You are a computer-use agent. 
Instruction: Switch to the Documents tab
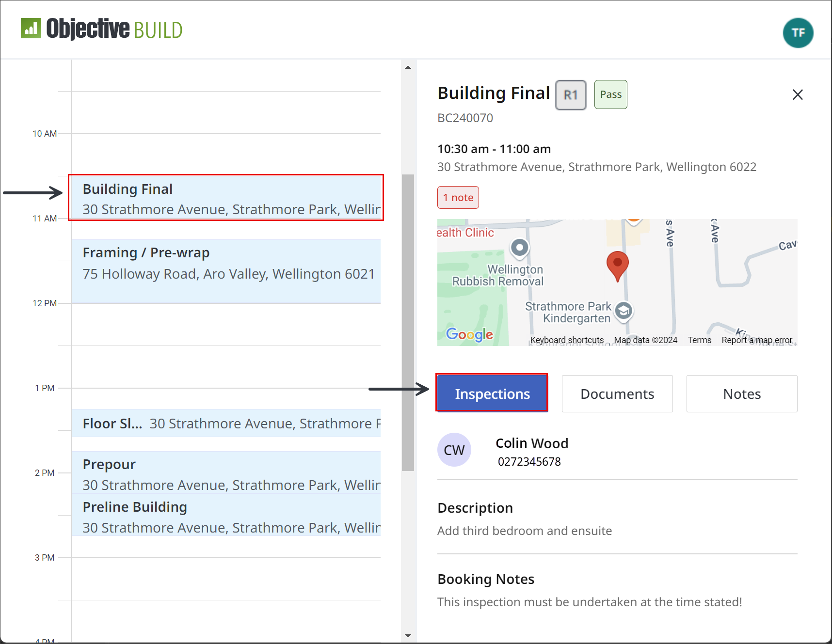click(x=617, y=393)
